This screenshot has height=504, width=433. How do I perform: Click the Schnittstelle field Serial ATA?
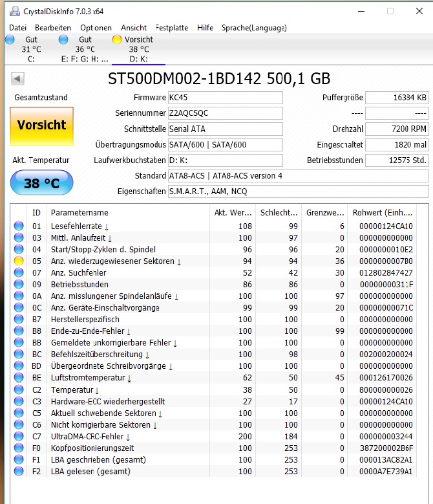point(226,129)
